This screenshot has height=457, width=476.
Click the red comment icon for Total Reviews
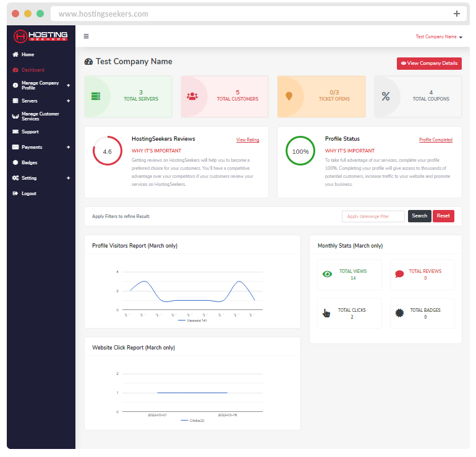coord(399,274)
